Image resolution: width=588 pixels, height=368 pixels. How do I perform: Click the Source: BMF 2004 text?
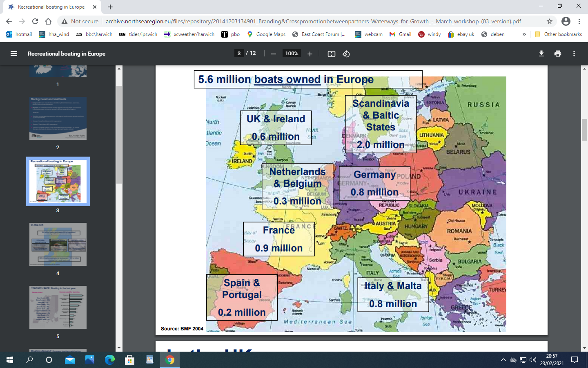tap(182, 329)
